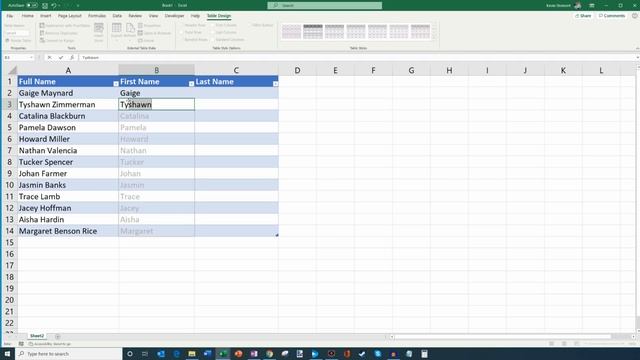Switch to the Home tab
This screenshot has height=360, width=640.
(x=28, y=16)
